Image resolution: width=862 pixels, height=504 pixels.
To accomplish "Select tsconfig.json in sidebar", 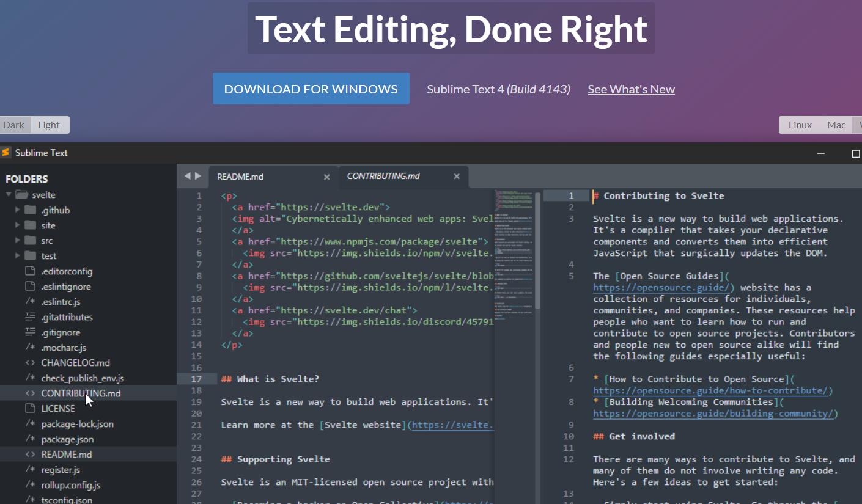I will click(x=67, y=499).
